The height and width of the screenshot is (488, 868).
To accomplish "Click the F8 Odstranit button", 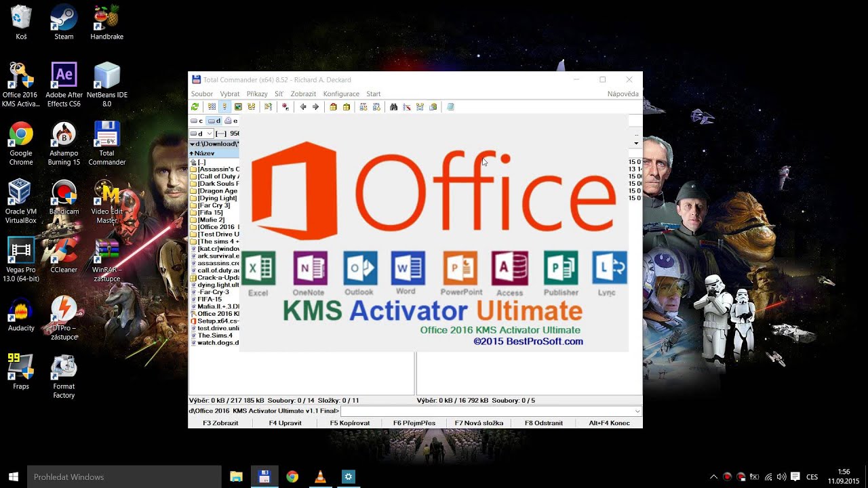I will [544, 423].
